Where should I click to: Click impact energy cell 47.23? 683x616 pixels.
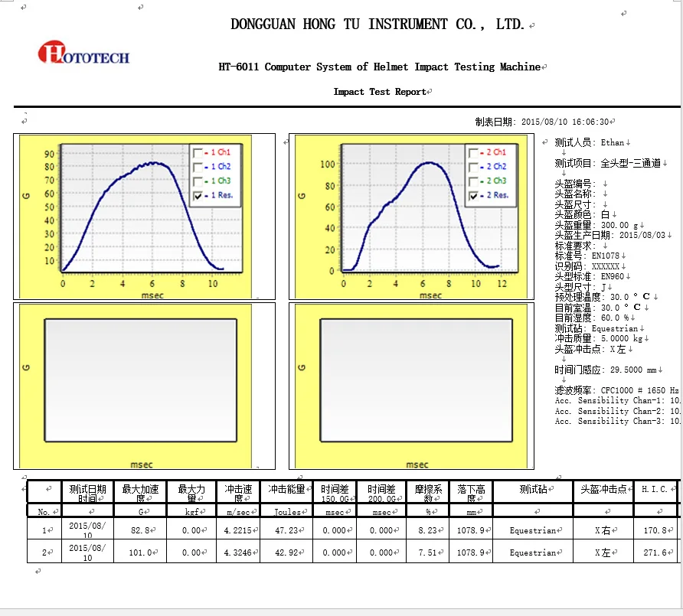(286, 530)
